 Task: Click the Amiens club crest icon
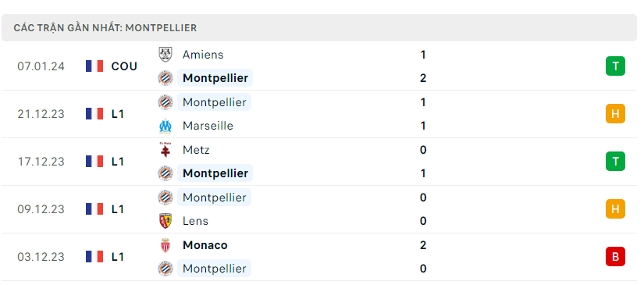(165, 55)
